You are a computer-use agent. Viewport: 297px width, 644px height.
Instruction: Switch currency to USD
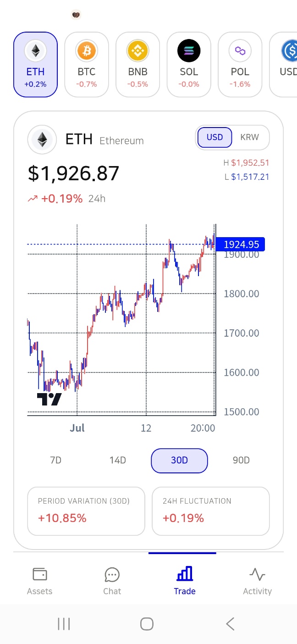click(214, 137)
